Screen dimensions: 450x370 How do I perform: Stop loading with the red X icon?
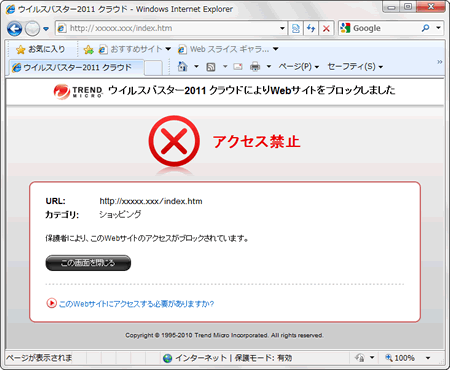pos(326,28)
